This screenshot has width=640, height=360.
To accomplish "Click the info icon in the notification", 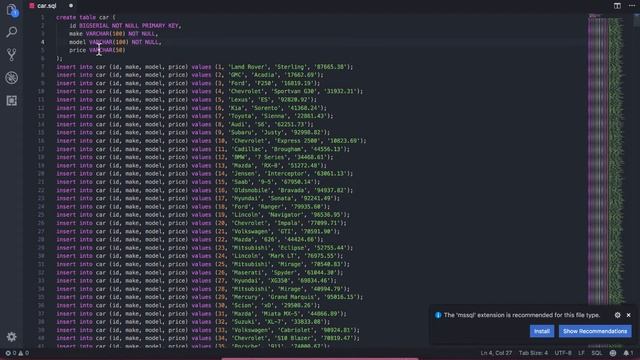I will coord(438,315).
